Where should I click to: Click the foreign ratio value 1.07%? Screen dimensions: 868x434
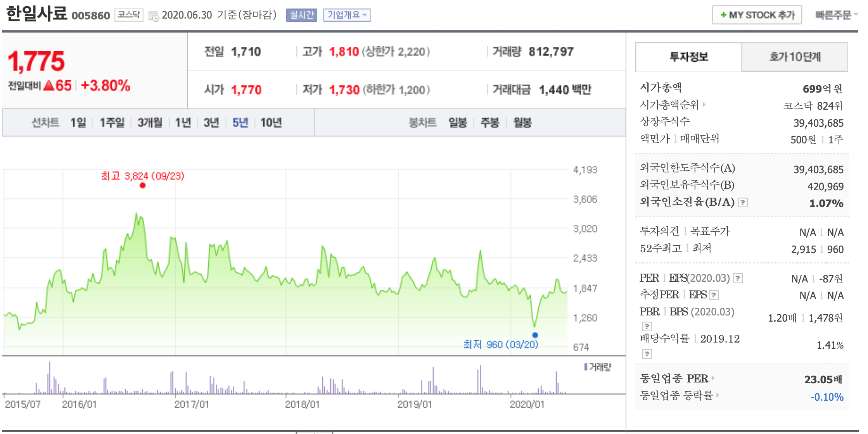pyautogui.click(x=827, y=203)
